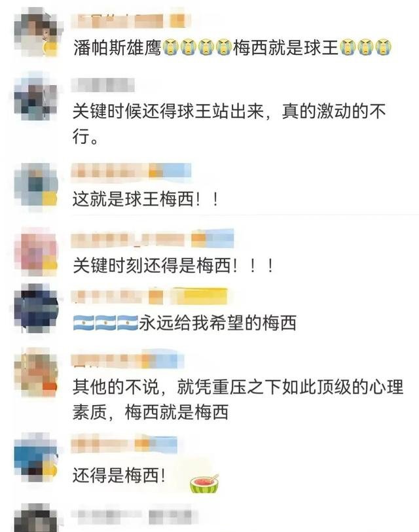Image resolution: width=419 pixels, height=532 pixels.
Task: Select comment text 关键时刻还得是梅西！！！
Action: [x=173, y=265]
